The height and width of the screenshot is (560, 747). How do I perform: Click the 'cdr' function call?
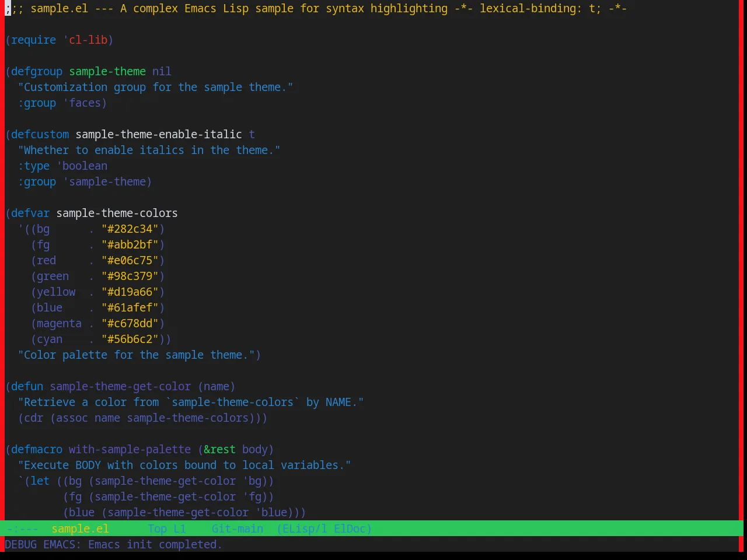[x=34, y=418]
